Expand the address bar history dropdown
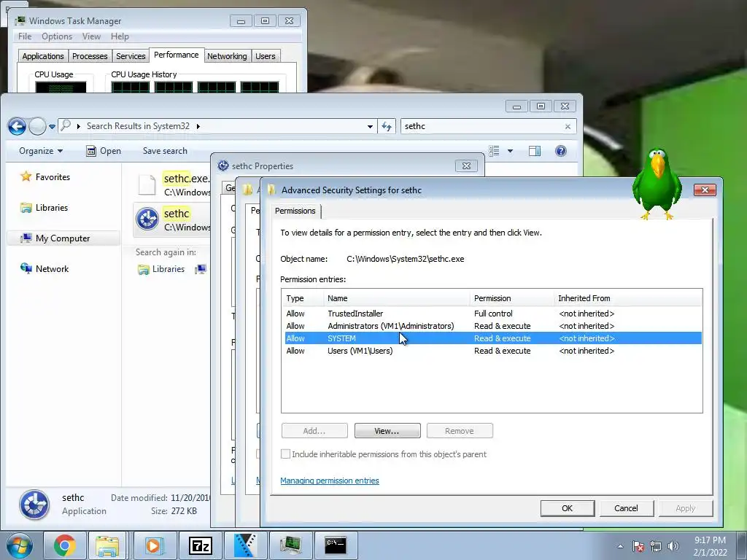Viewport: 747px width, 560px height. point(370,127)
